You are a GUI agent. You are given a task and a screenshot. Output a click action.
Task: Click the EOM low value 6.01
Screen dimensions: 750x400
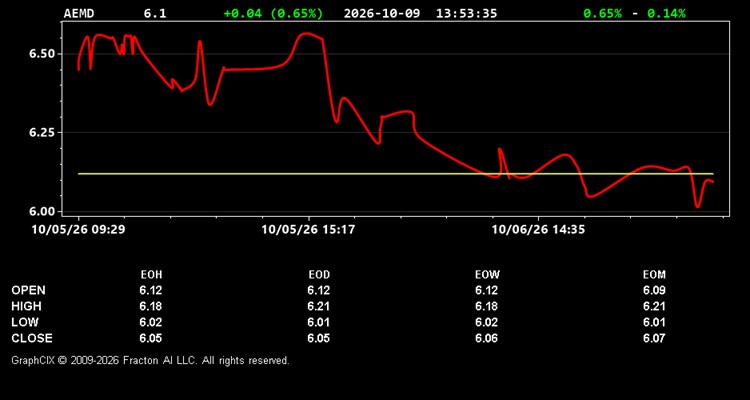pos(654,322)
